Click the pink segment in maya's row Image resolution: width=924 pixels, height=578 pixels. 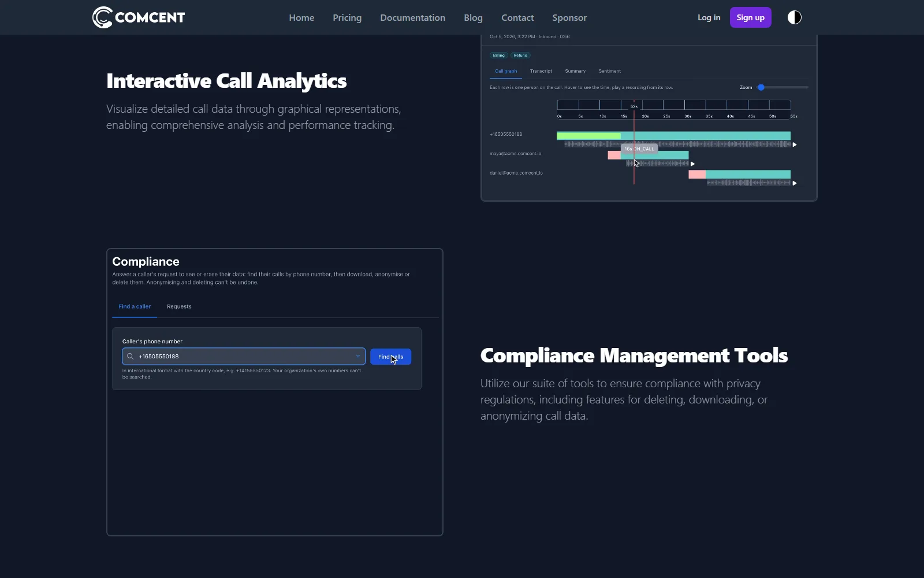[614, 155]
